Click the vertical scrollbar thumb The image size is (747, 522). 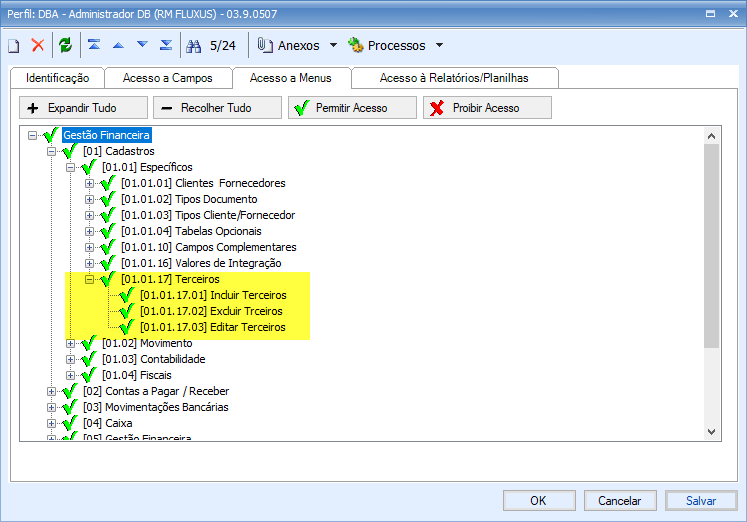tap(712, 246)
